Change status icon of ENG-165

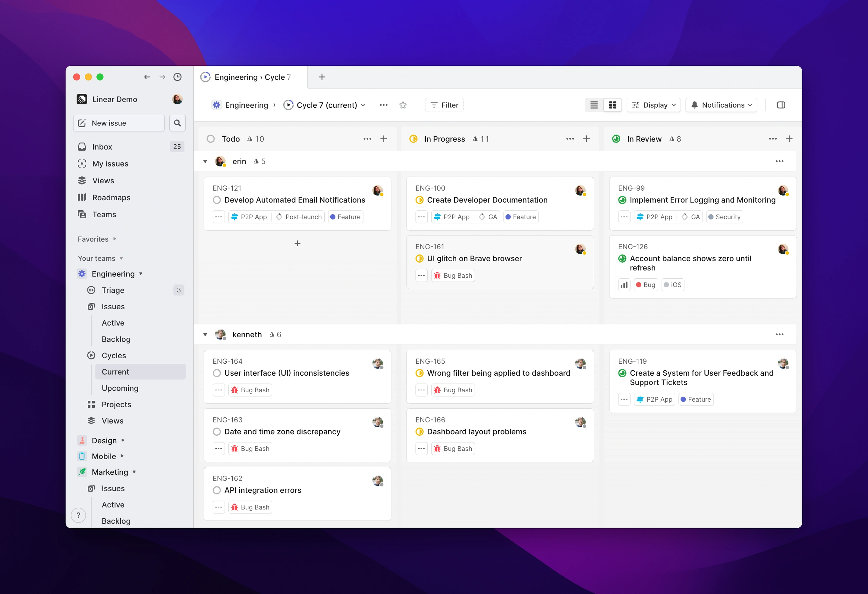pos(420,373)
